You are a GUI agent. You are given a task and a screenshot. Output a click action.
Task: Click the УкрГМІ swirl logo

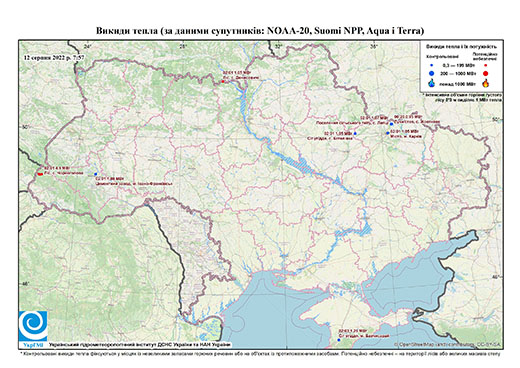pyautogui.click(x=33, y=326)
